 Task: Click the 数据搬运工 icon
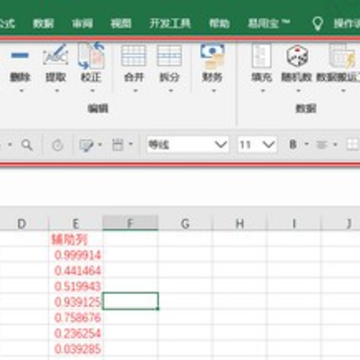342,55
